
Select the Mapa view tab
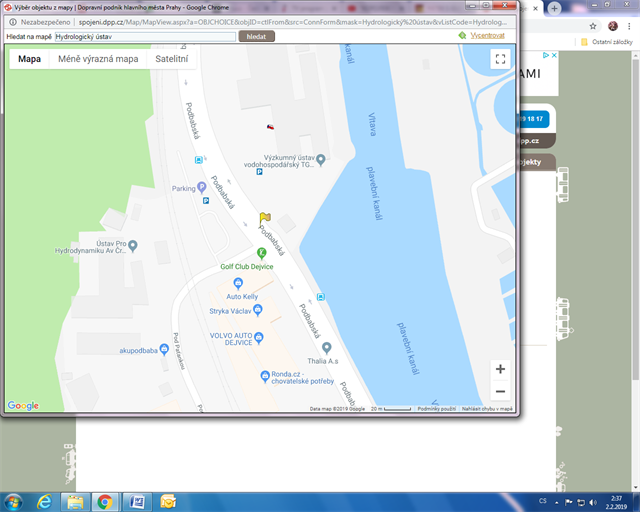pyautogui.click(x=29, y=59)
